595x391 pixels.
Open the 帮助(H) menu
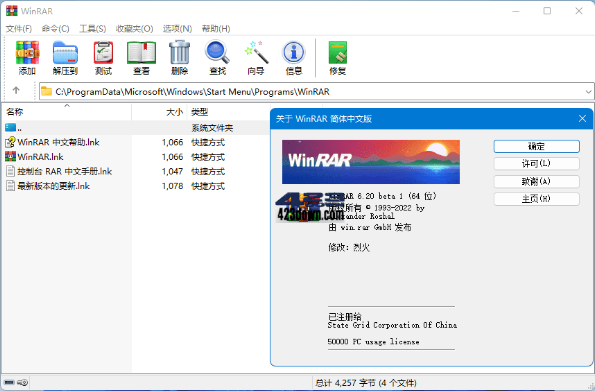click(216, 28)
